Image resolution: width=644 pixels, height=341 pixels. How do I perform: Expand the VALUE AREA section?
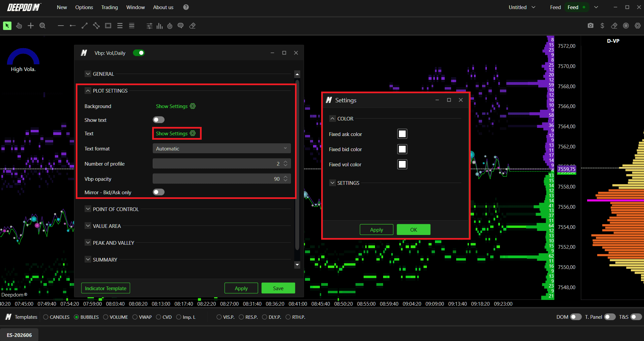(x=88, y=226)
